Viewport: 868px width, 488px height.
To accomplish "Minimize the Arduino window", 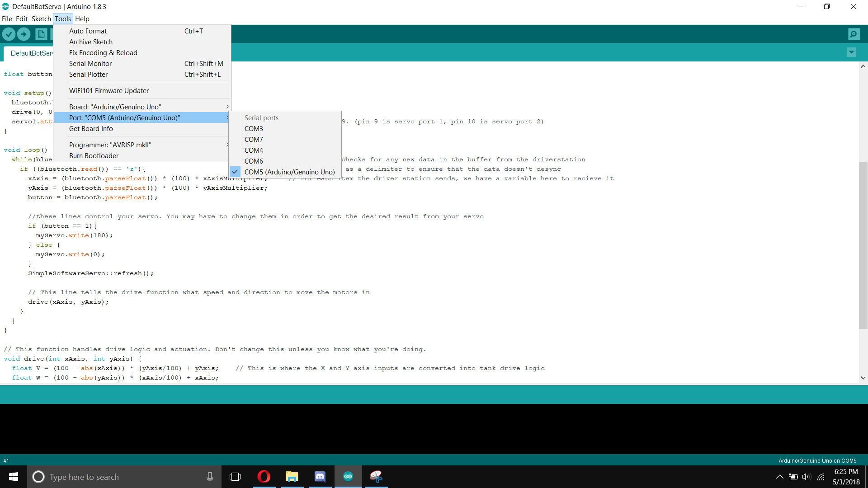I will (x=801, y=6).
